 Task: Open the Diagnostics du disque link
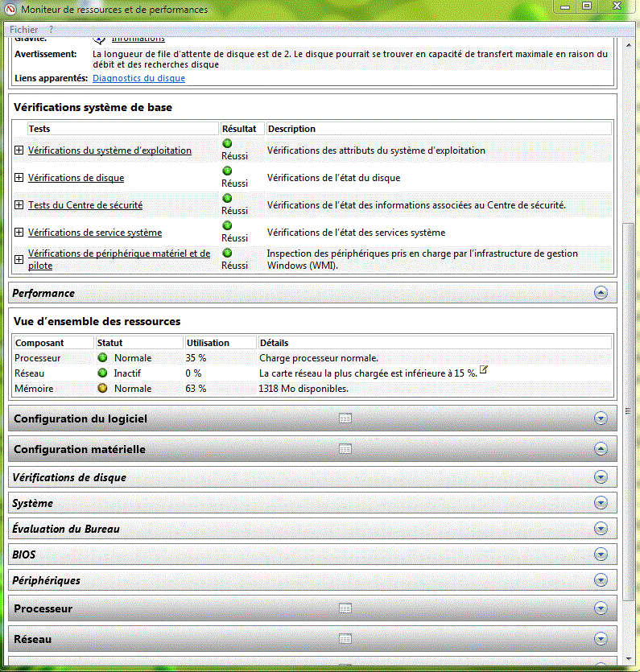click(x=139, y=78)
